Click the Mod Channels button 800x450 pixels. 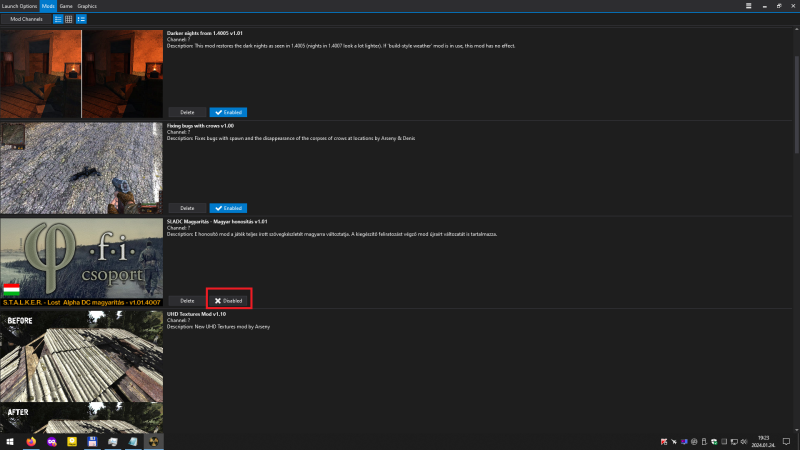pyautogui.click(x=26, y=19)
